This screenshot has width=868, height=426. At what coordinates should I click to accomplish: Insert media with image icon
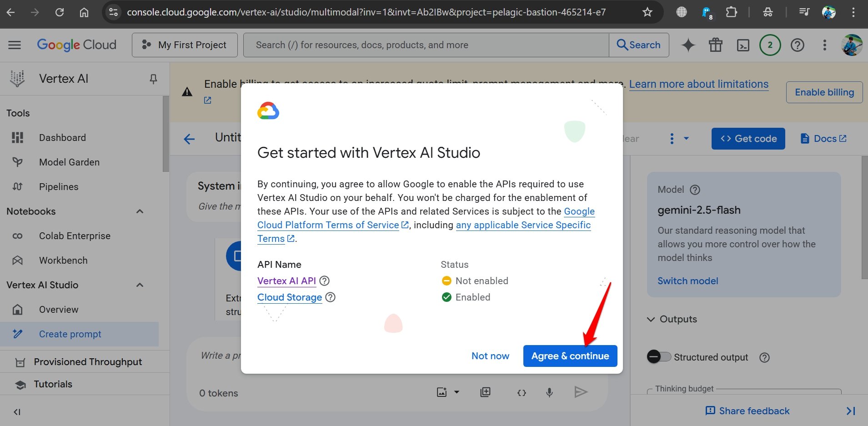tap(442, 392)
